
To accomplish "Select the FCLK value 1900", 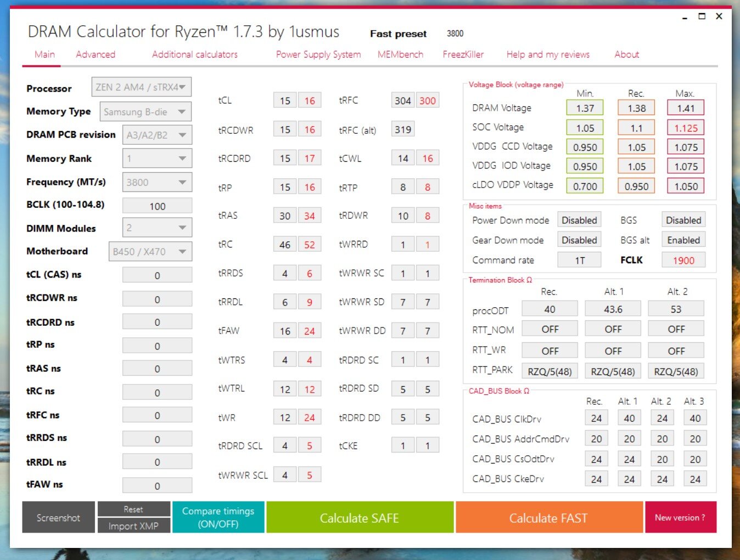I will coord(683,260).
